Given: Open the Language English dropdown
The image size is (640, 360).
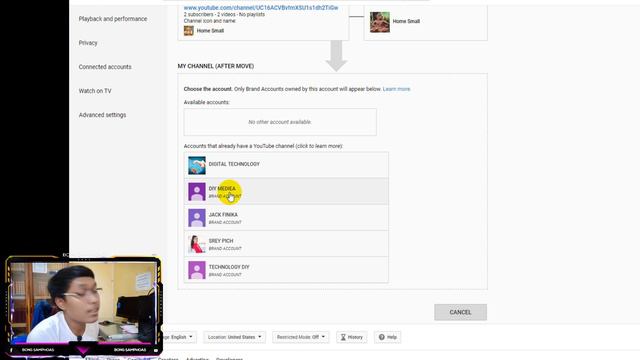Looking at the screenshot, I should pos(179,337).
